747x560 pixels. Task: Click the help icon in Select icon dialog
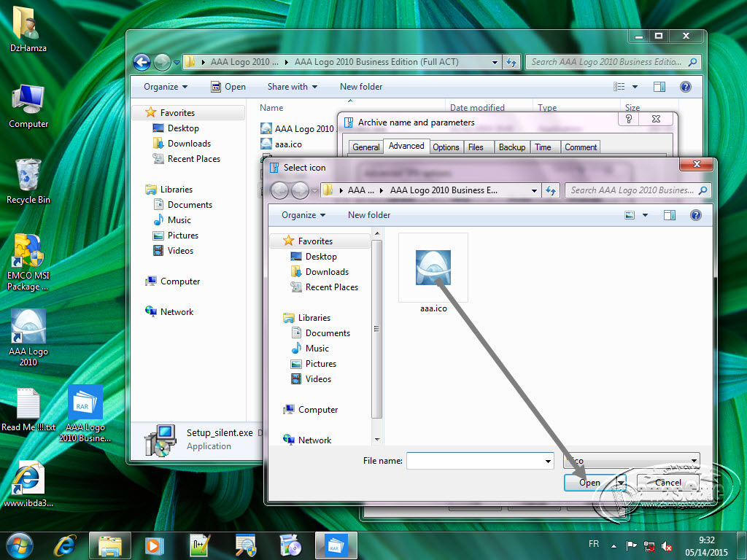[x=695, y=215]
